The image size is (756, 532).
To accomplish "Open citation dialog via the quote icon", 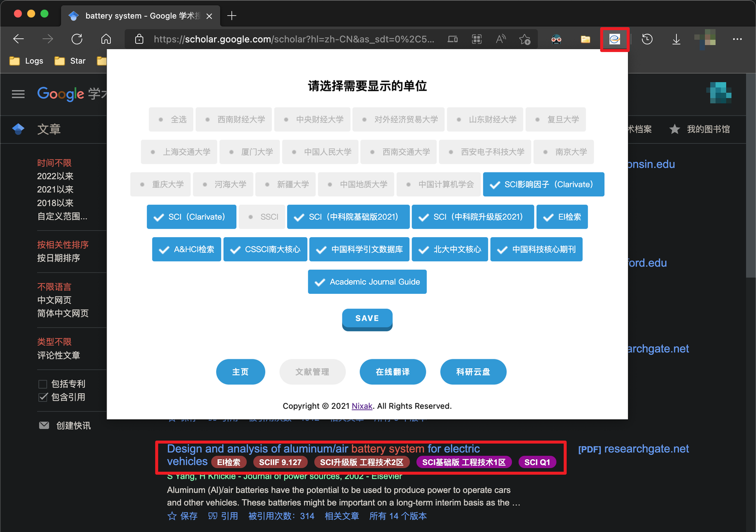I will [212, 516].
